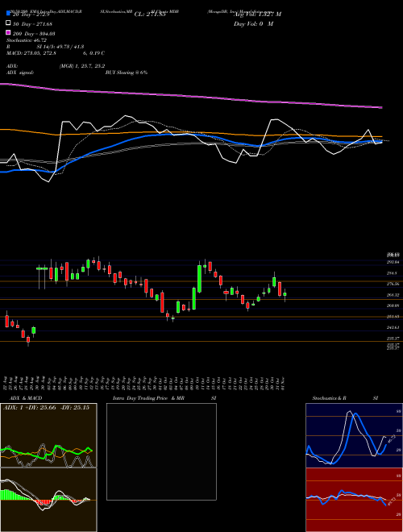Click the 'ADX signal:' label
Screen dimensions: 403x532
tap(20, 73)
